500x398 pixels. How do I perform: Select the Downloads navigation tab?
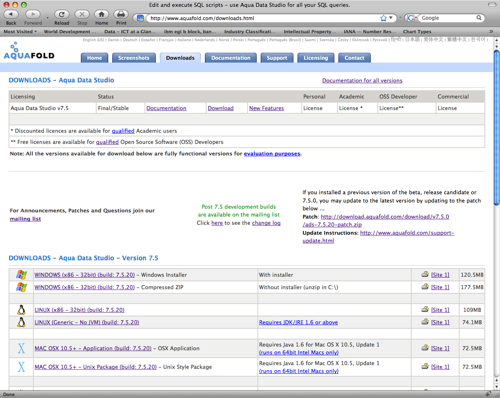pyautogui.click(x=180, y=58)
